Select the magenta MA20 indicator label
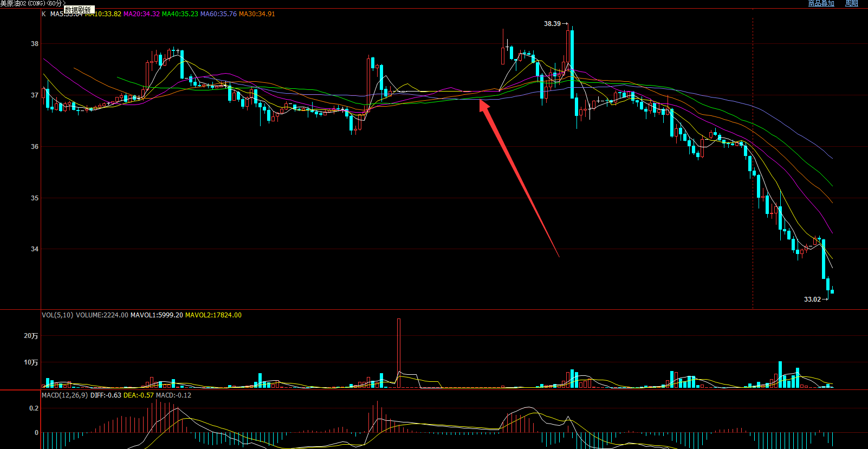This screenshot has height=449, width=868. pyautogui.click(x=141, y=14)
